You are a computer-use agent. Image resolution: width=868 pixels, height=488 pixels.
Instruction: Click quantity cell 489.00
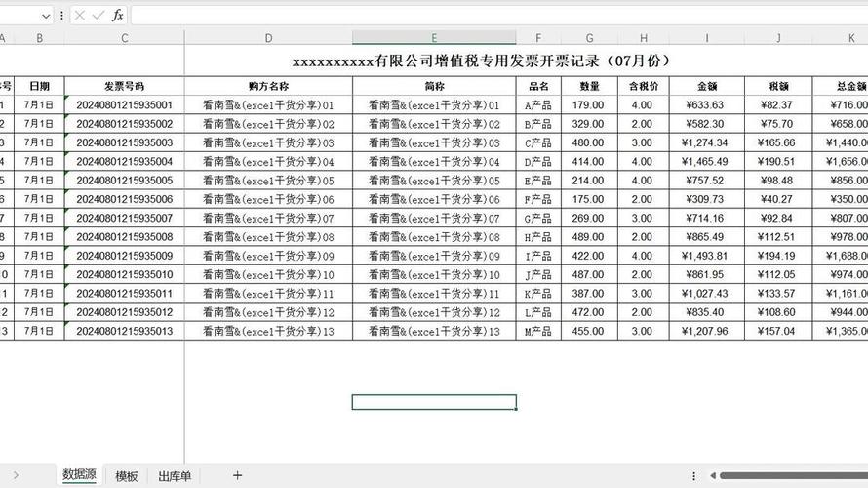tap(589, 236)
